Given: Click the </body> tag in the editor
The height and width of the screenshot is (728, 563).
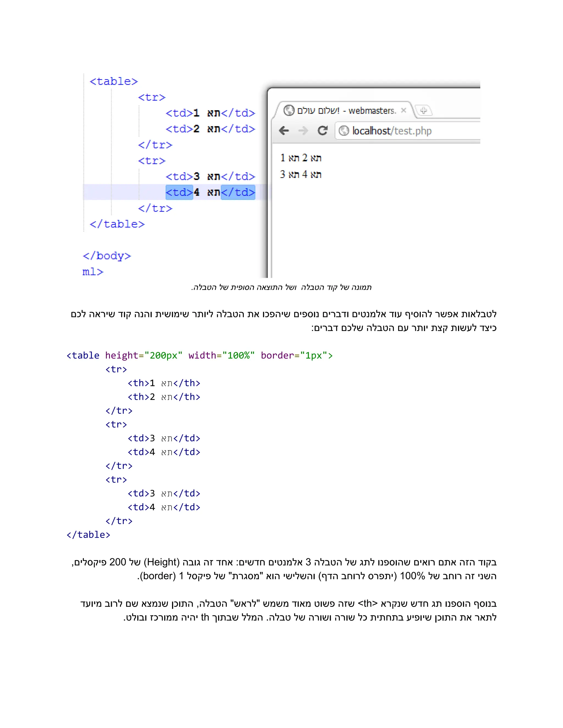Looking at the screenshot, I should [x=107, y=256].
